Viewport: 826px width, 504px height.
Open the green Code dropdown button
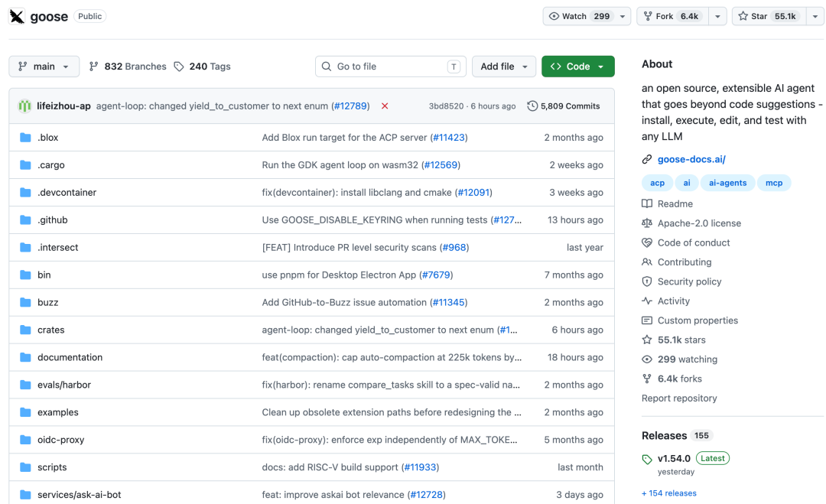tap(578, 67)
